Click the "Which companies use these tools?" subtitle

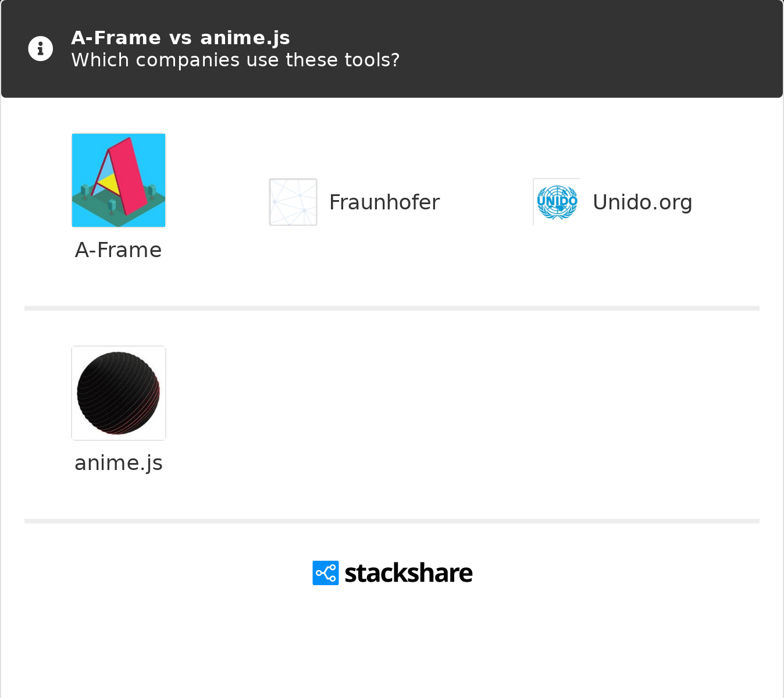(235, 60)
